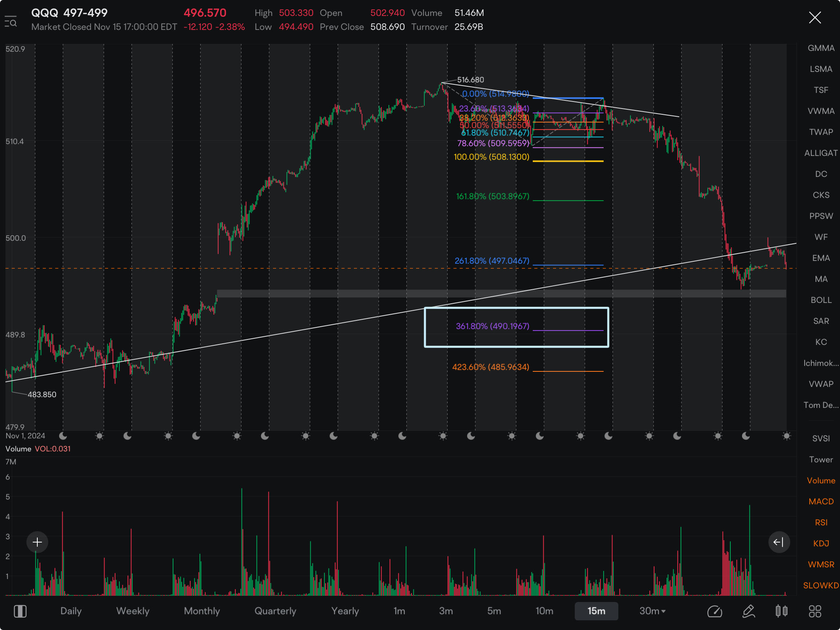Tap the QQQ 497-499 ticker title
This screenshot has width=840, height=630.
click(x=69, y=13)
